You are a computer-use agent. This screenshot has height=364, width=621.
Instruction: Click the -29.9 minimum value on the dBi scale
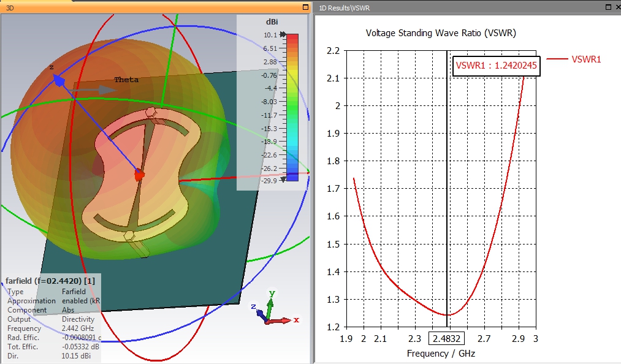[269, 181]
